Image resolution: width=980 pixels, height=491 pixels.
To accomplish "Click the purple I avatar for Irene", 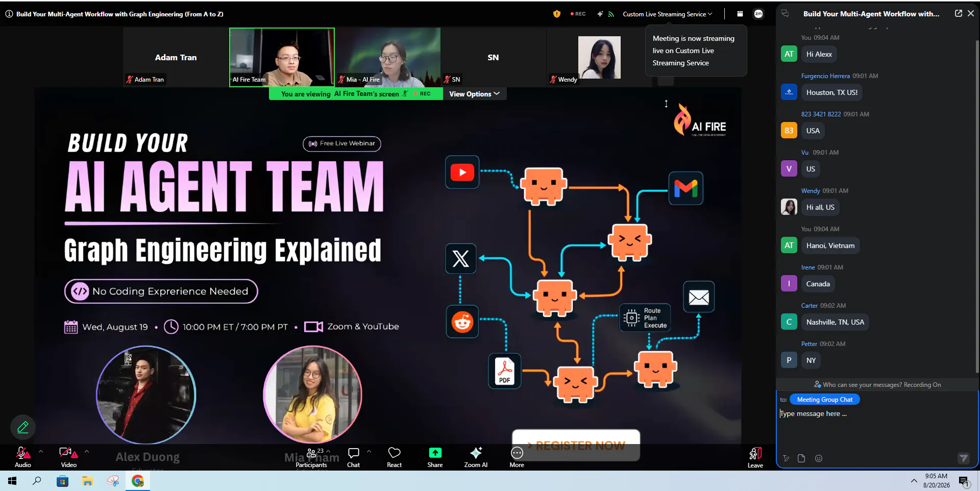I will [x=789, y=284].
